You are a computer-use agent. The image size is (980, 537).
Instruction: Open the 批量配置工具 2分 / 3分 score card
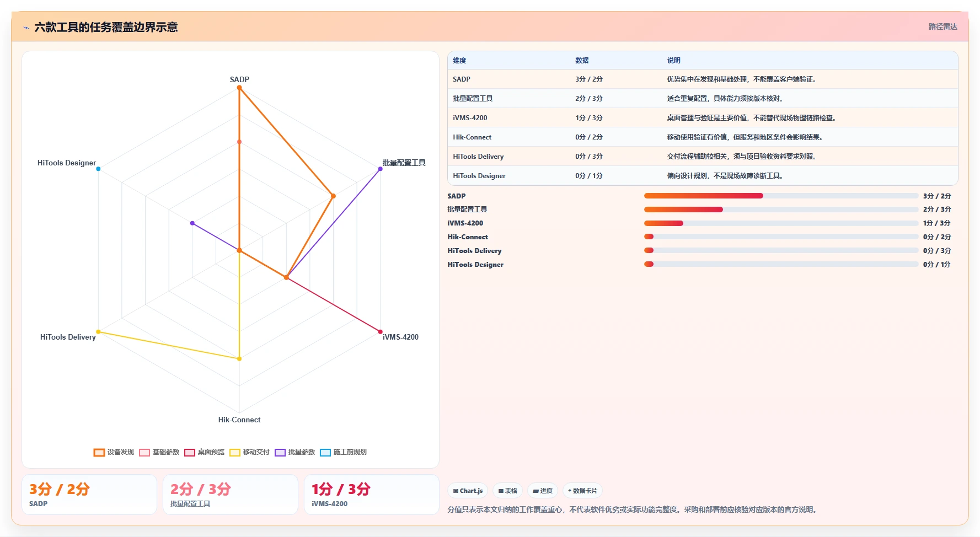(231, 495)
